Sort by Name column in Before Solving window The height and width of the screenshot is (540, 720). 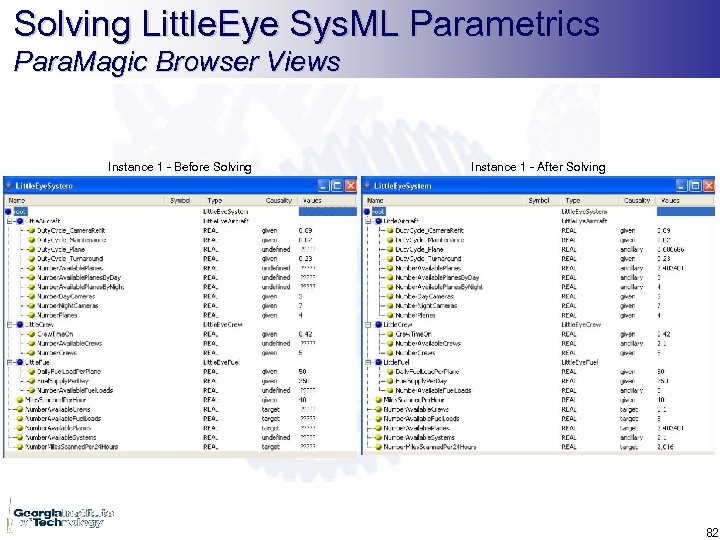point(84,201)
